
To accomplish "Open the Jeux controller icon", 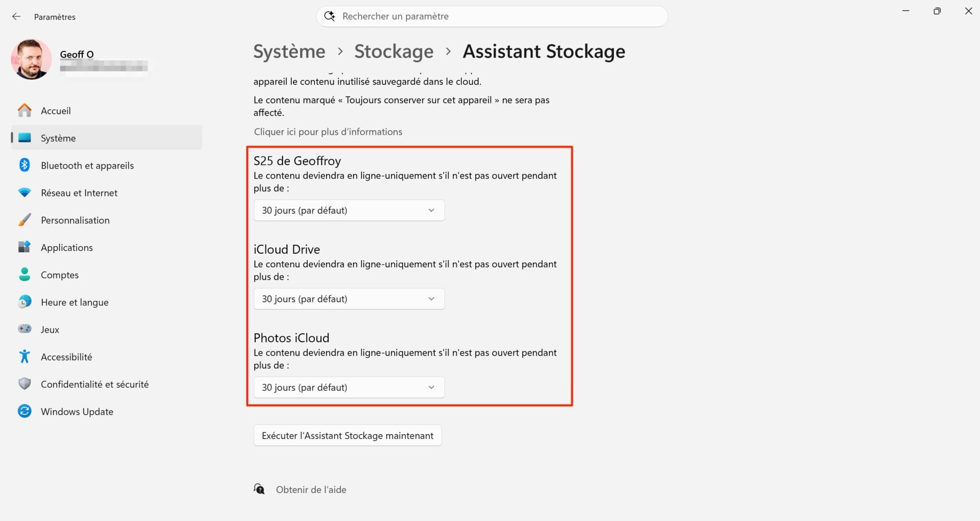I will (24, 329).
